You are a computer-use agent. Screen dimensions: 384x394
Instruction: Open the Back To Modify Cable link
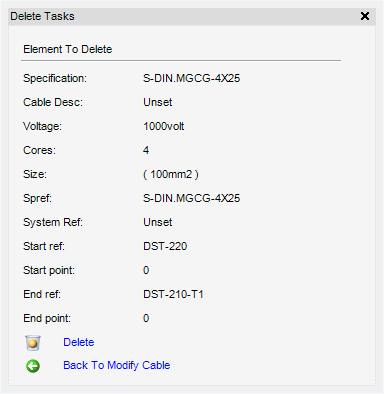(x=117, y=365)
